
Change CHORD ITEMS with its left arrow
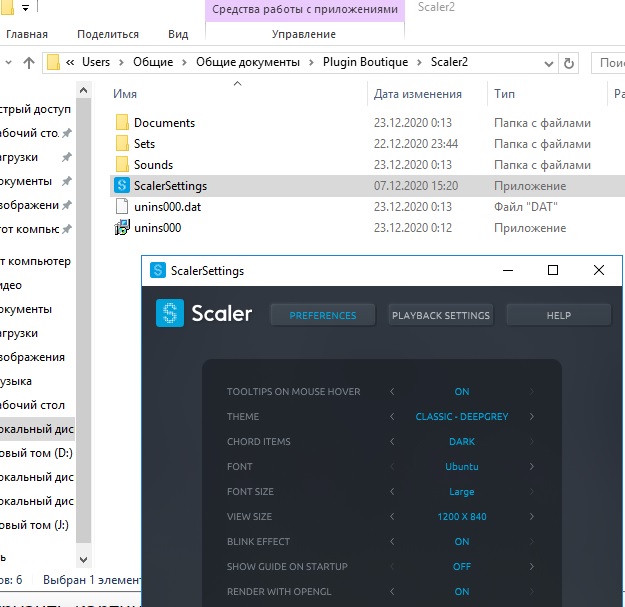pos(392,442)
